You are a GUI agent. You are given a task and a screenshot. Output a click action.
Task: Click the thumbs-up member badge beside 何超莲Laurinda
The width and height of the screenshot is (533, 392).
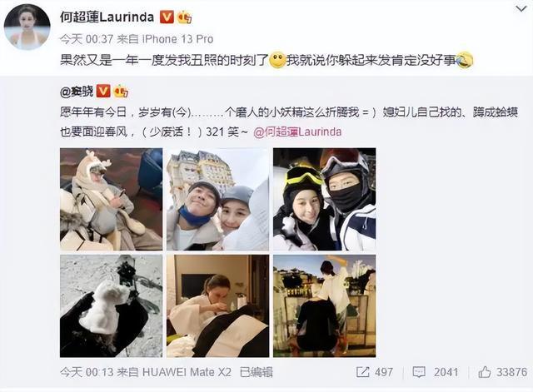click(185, 17)
